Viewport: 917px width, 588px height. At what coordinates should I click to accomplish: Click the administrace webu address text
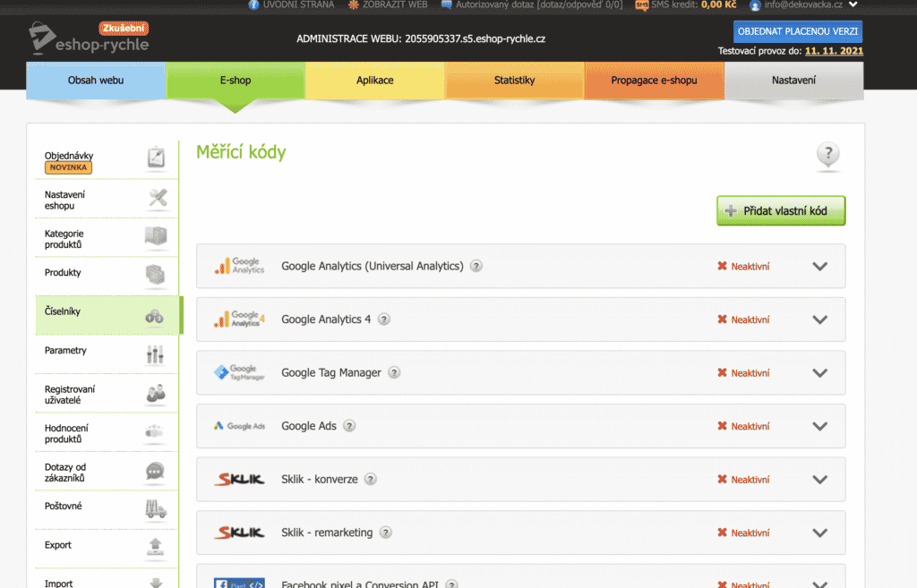[421, 38]
